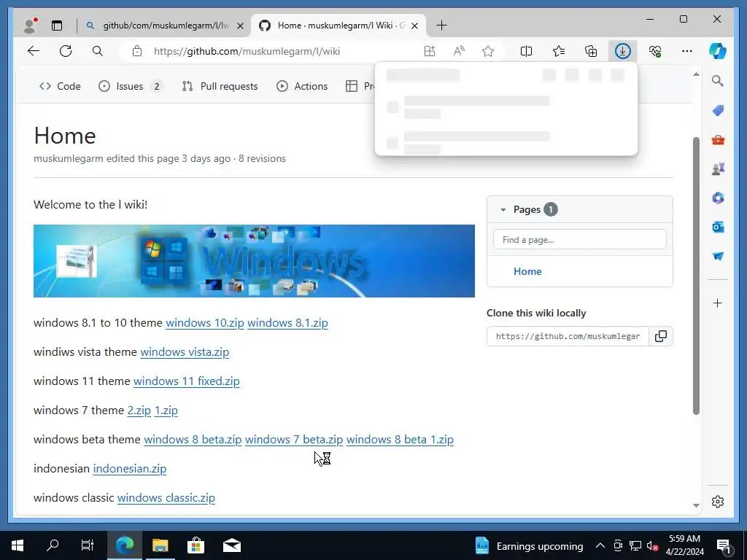Open the sidebar Shopping tag icon
This screenshot has width=747, height=560.
point(718,111)
